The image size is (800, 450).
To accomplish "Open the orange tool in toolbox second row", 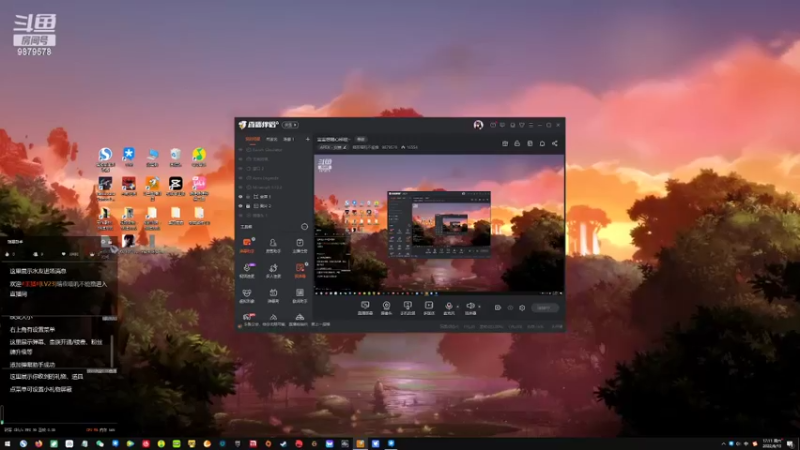I will [300, 270].
